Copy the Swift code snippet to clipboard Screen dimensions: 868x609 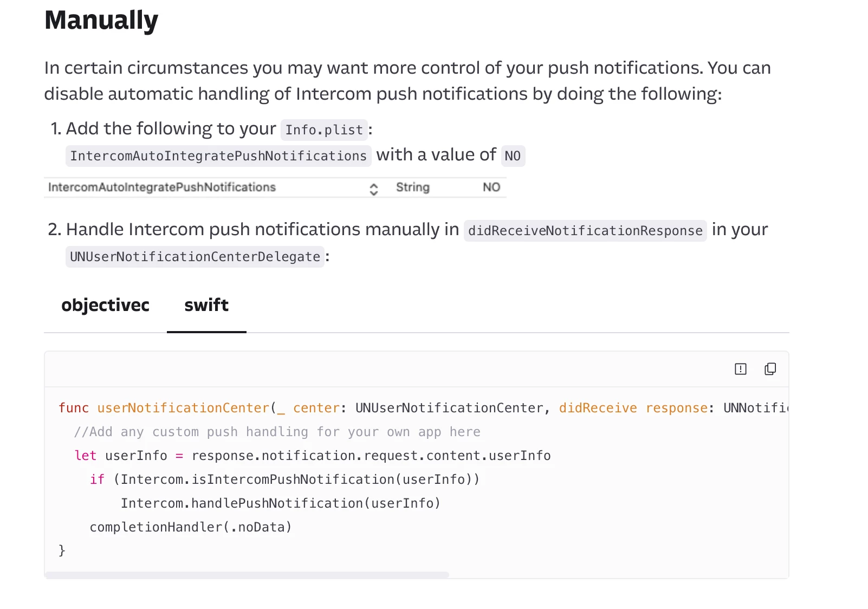(770, 369)
